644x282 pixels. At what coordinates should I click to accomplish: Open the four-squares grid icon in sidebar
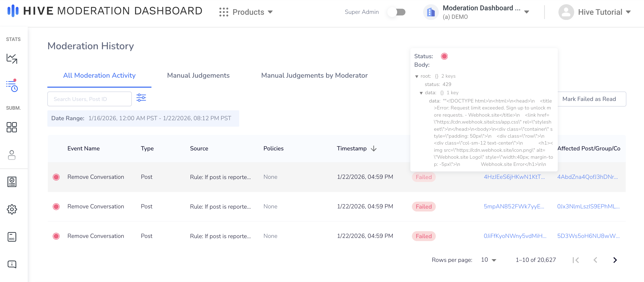[x=12, y=127]
